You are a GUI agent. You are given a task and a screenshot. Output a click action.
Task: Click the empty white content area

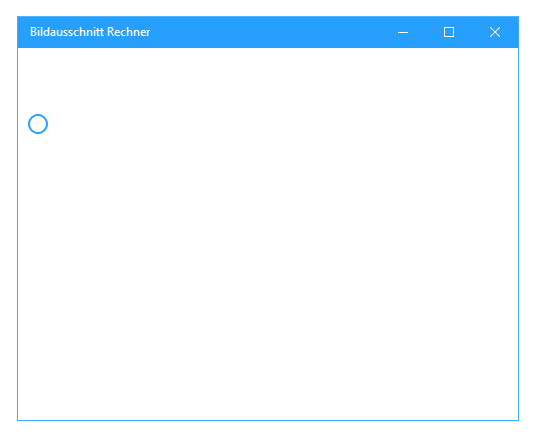pos(268,234)
